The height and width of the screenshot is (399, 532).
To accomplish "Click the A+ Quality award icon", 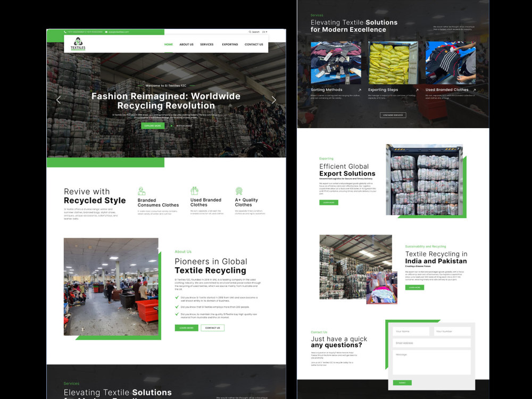I will (x=239, y=191).
